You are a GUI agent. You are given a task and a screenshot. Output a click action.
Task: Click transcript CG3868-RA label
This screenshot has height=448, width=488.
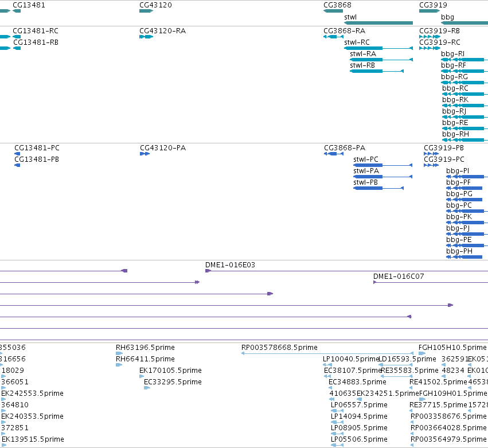click(344, 31)
